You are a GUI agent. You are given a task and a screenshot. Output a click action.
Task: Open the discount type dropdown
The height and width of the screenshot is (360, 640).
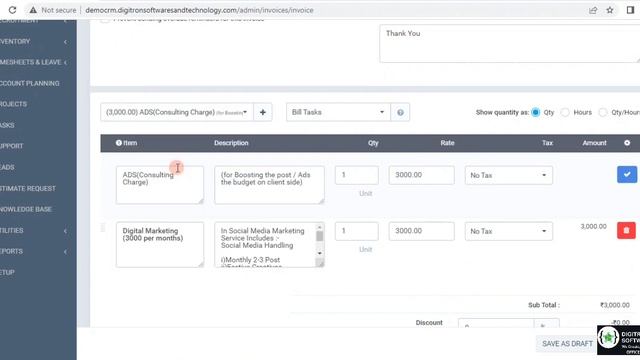click(547, 324)
